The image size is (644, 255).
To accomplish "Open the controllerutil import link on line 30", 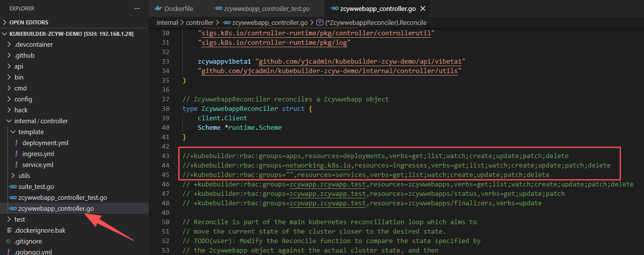I will (317, 33).
